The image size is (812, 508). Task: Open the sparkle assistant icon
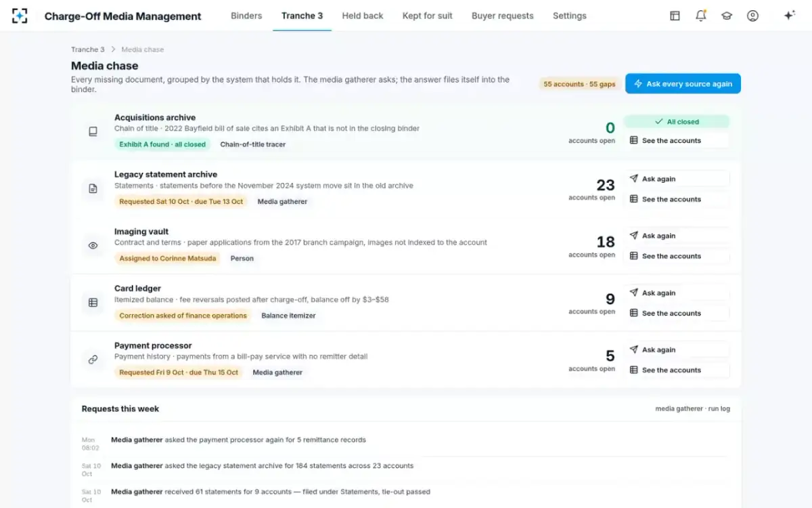click(x=789, y=16)
